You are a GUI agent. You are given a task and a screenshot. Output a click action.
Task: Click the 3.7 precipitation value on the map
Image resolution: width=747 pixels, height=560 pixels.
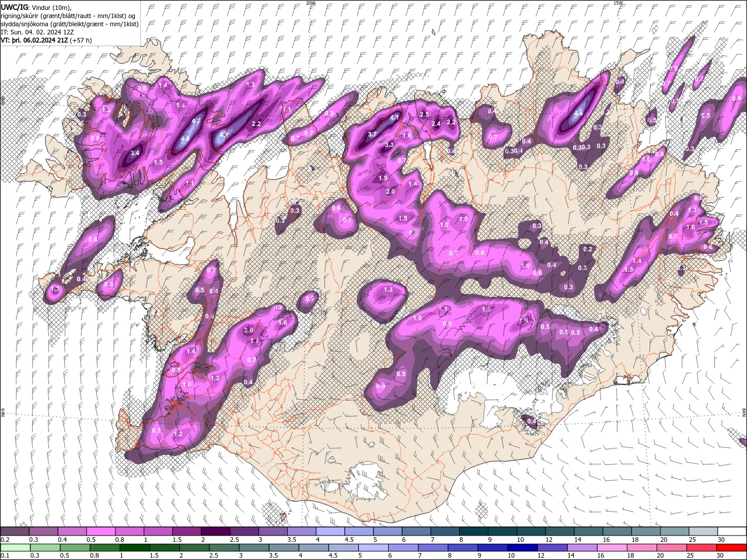click(372, 135)
